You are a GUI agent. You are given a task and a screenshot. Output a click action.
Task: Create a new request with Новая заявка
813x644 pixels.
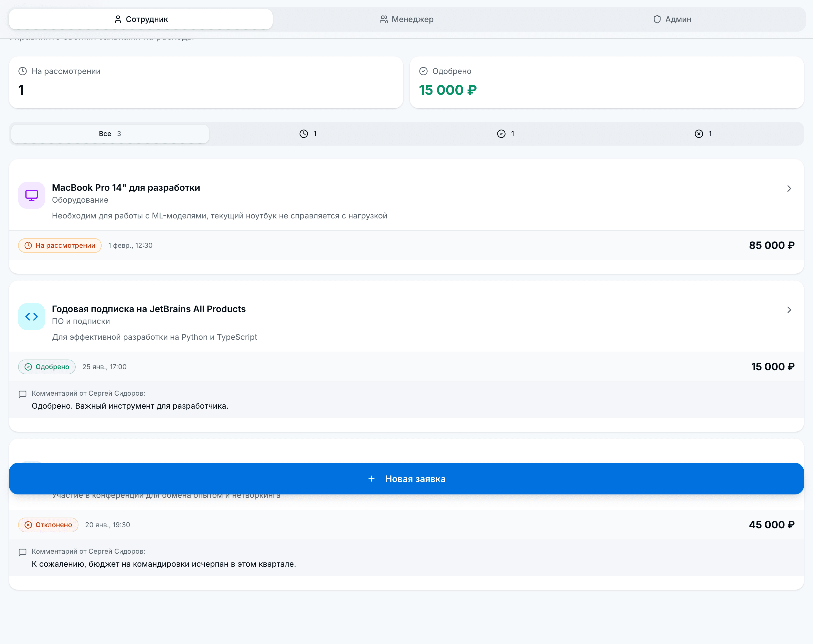point(406,478)
